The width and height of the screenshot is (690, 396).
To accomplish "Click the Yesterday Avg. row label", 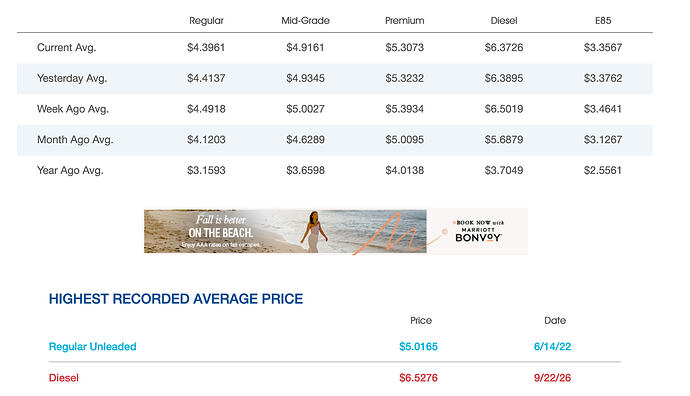I will tap(72, 78).
